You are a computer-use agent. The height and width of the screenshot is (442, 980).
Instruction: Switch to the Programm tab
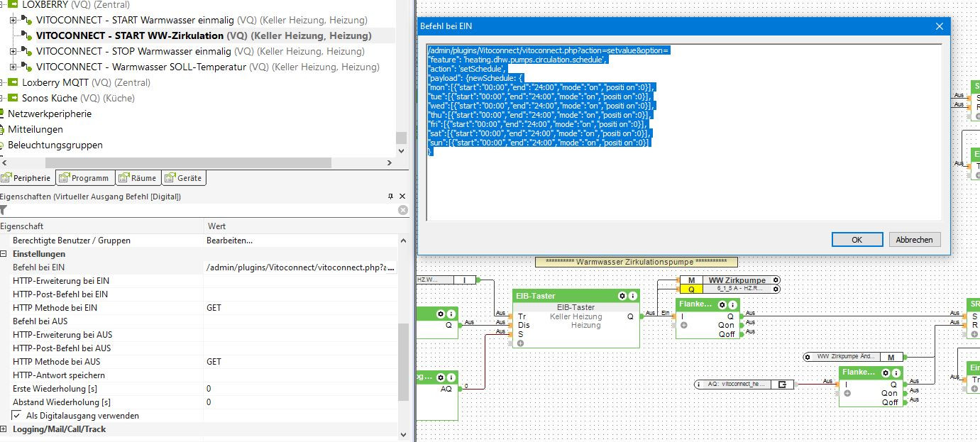pos(84,178)
